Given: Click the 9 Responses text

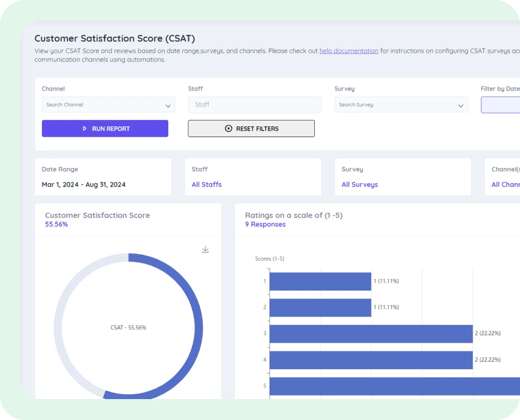Looking at the screenshot, I should pos(265,224).
